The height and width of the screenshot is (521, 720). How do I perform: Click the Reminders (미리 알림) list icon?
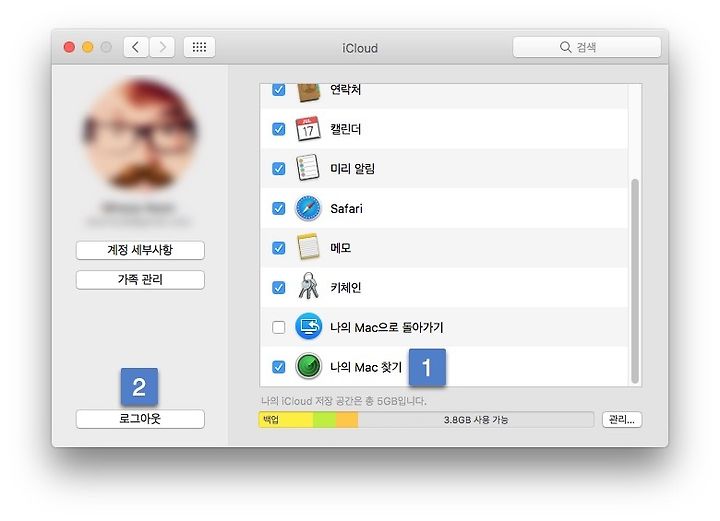[x=308, y=168]
